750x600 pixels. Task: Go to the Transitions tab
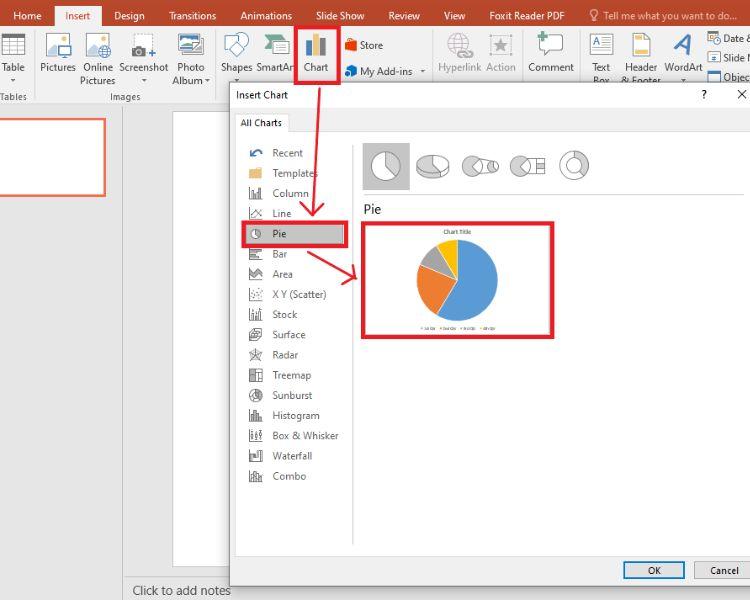[192, 16]
